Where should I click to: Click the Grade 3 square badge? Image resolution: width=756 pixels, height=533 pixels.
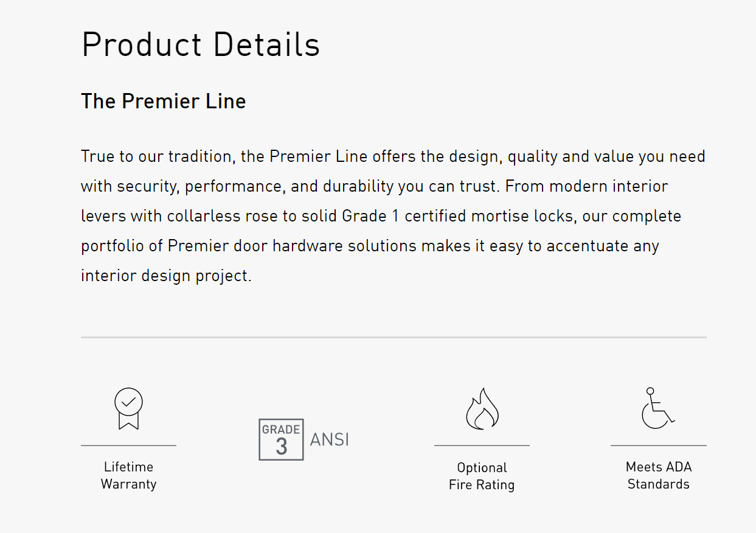[x=281, y=439]
